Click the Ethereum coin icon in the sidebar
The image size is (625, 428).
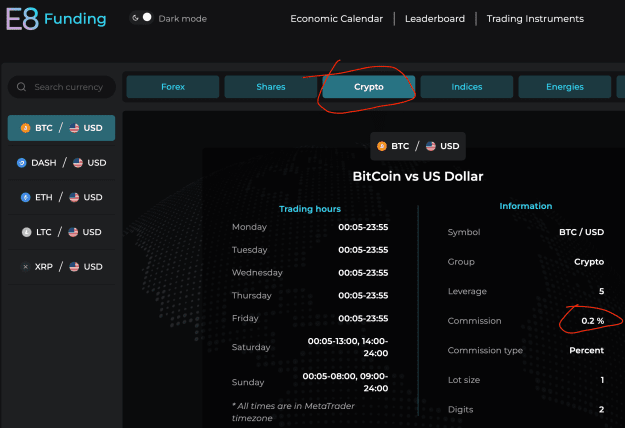[x=26, y=197]
